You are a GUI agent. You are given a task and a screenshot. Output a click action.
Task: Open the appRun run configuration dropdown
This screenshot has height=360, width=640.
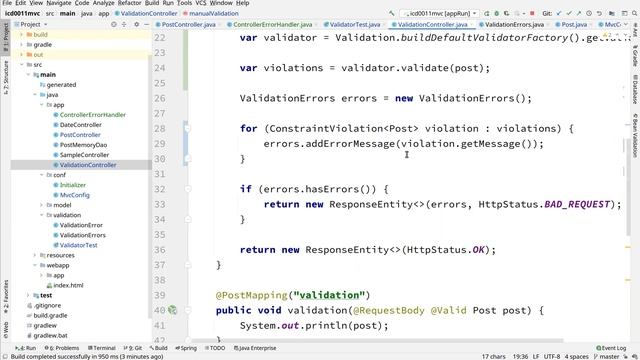(x=440, y=13)
